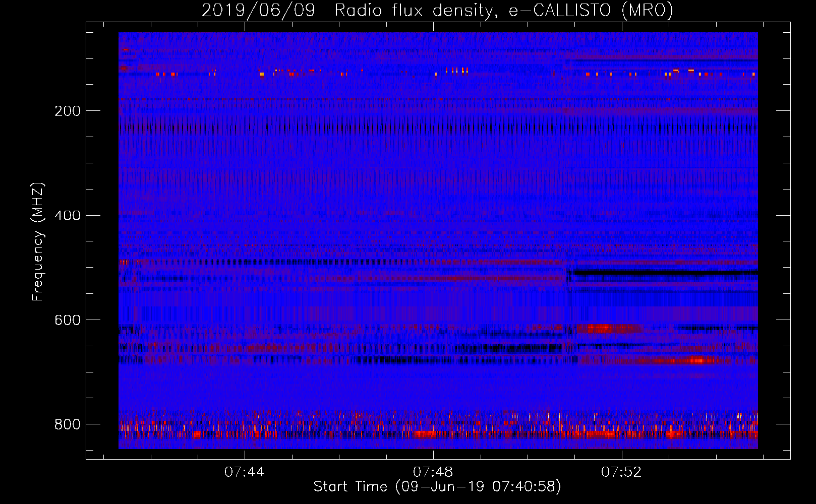Click the '400' frequency tick label
816x504 pixels.
pos(68,216)
